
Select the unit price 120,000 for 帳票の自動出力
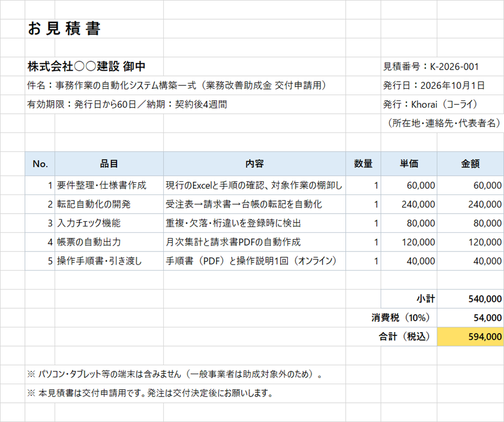[x=409, y=242]
